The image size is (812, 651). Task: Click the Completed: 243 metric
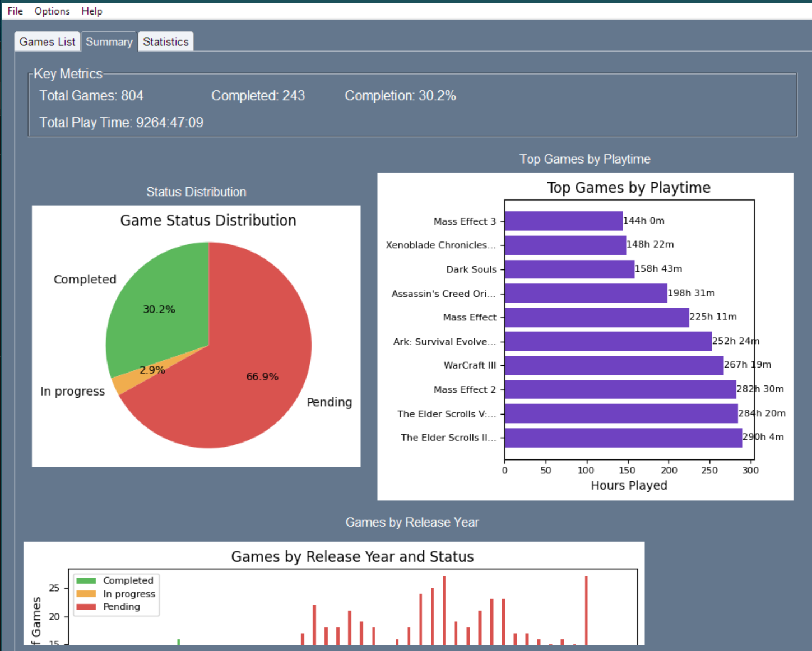coord(258,96)
